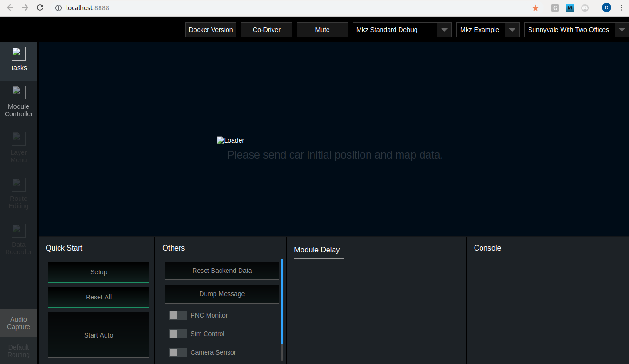This screenshot has height=364, width=629.
Task: Open the gray G browser extension
Action: coord(555,8)
